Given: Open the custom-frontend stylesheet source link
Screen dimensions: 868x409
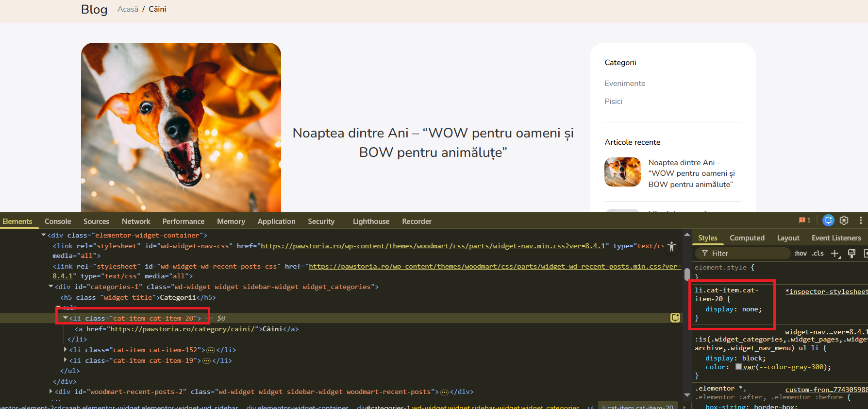Looking at the screenshot, I should (826, 390).
